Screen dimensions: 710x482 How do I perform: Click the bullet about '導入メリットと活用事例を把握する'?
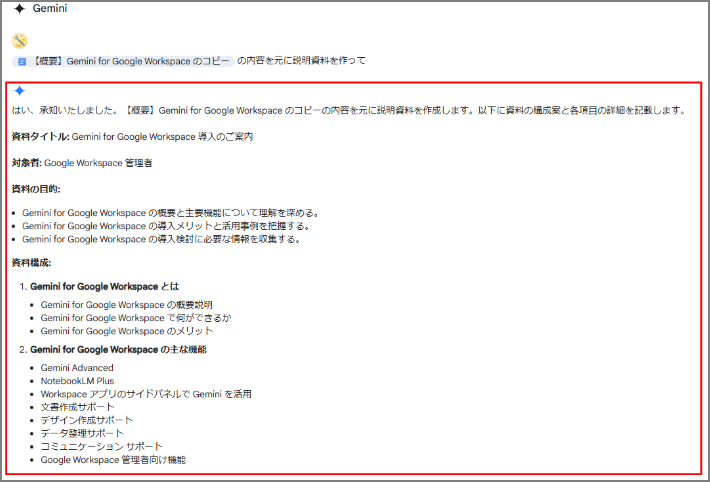click(166, 226)
